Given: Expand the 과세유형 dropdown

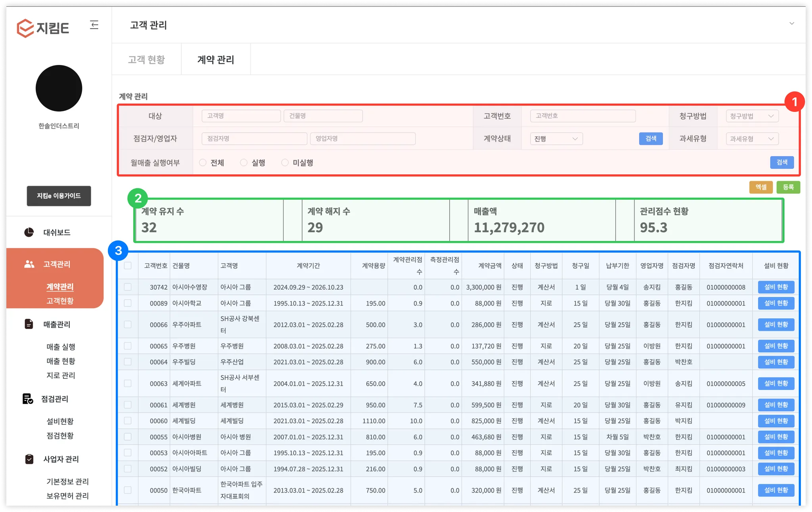Looking at the screenshot, I should pyautogui.click(x=752, y=139).
